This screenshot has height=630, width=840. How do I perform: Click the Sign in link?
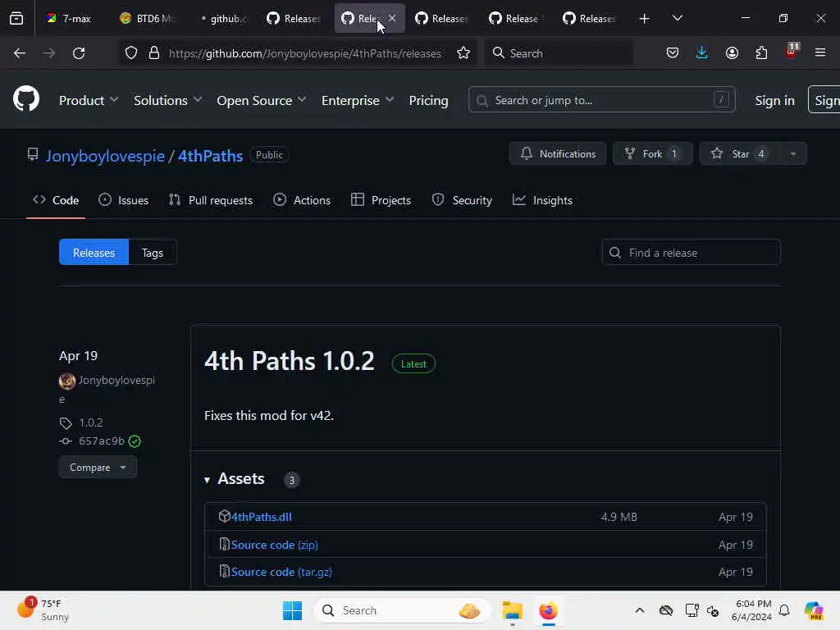tap(774, 100)
